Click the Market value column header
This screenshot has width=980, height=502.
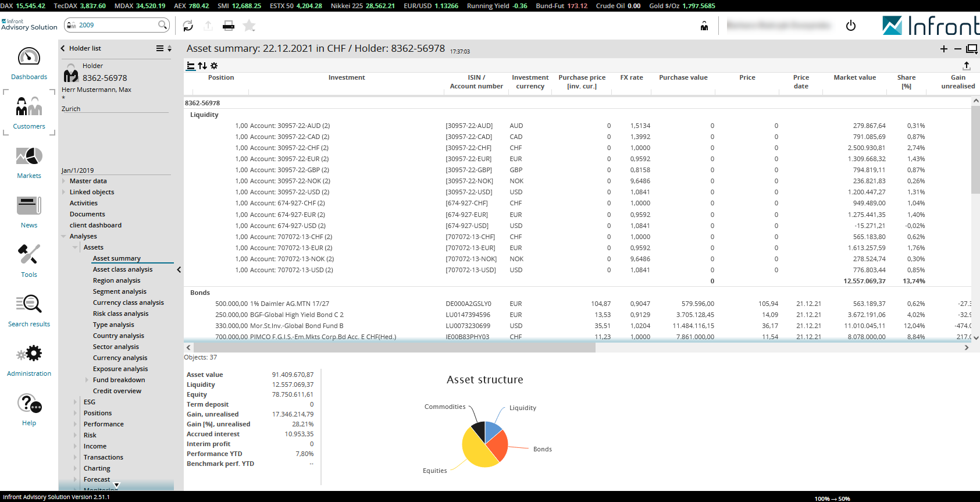click(854, 77)
